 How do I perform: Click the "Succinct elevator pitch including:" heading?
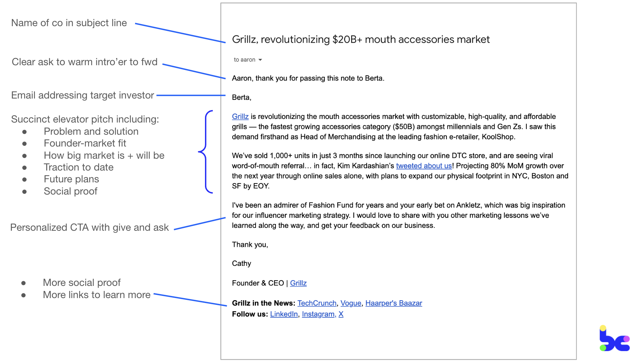(x=85, y=119)
